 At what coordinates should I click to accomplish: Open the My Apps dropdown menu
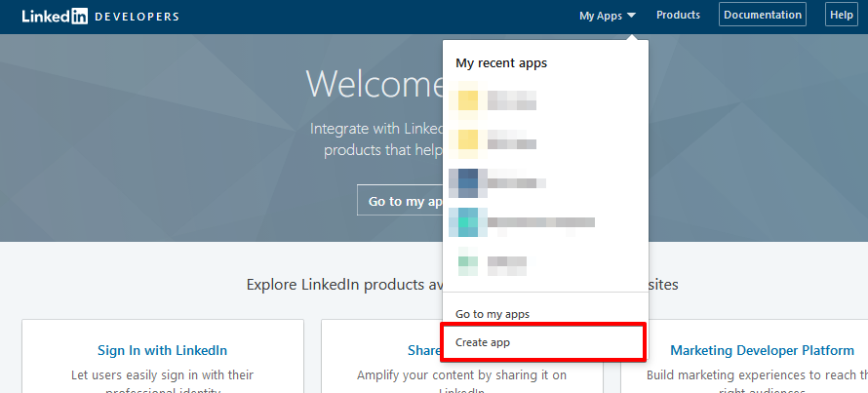tap(608, 16)
